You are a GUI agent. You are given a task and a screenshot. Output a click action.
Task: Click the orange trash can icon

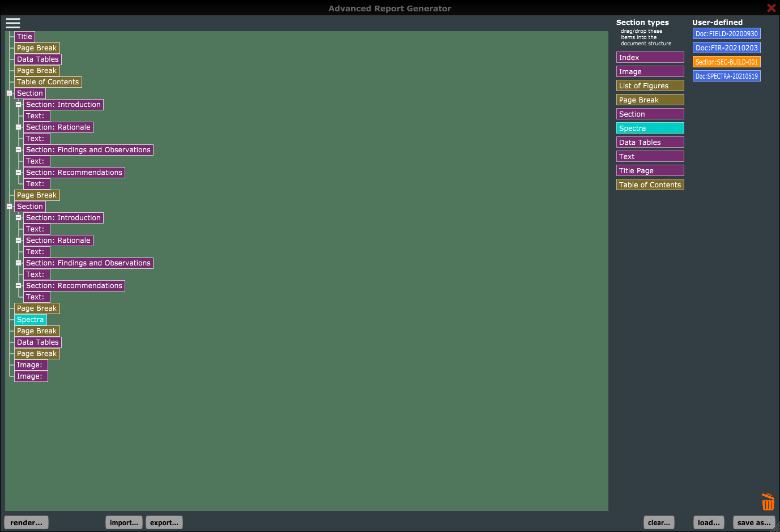point(768,501)
